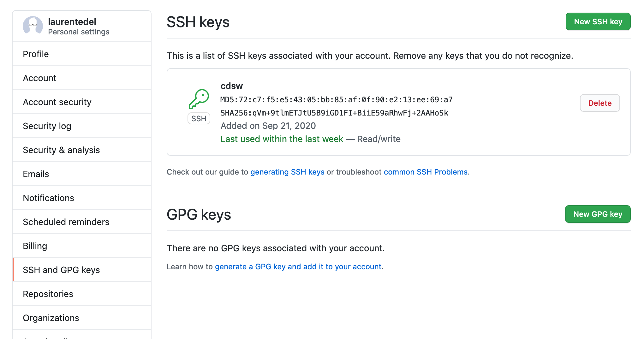Open the generating SSH keys guide link

coord(287,172)
